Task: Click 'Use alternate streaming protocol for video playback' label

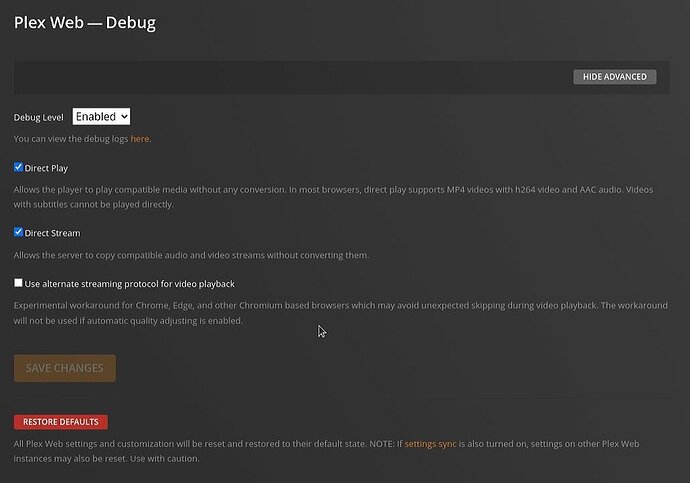Action: (x=129, y=284)
